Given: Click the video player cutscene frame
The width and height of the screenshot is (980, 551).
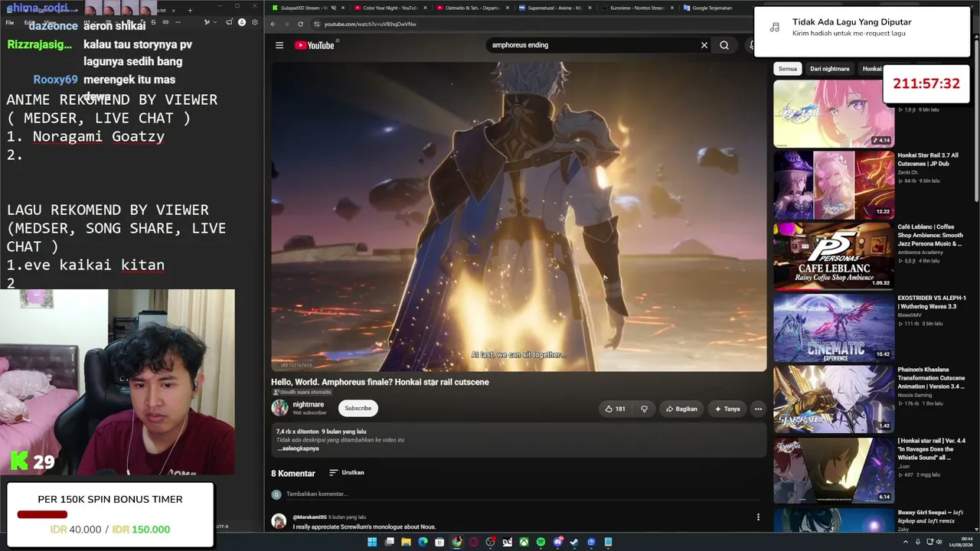Looking at the screenshot, I should click(x=518, y=217).
